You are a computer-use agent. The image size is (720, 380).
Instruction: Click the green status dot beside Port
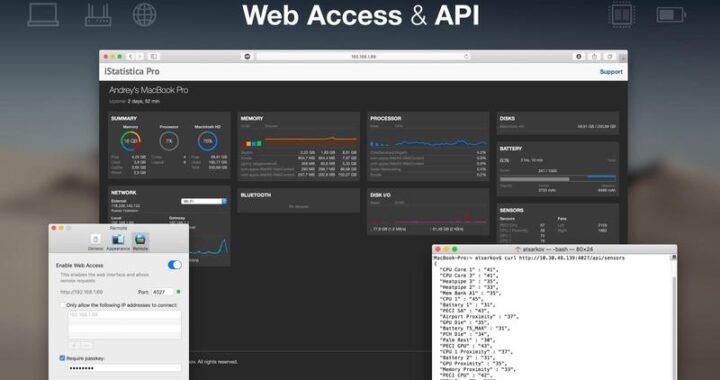[179, 292]
